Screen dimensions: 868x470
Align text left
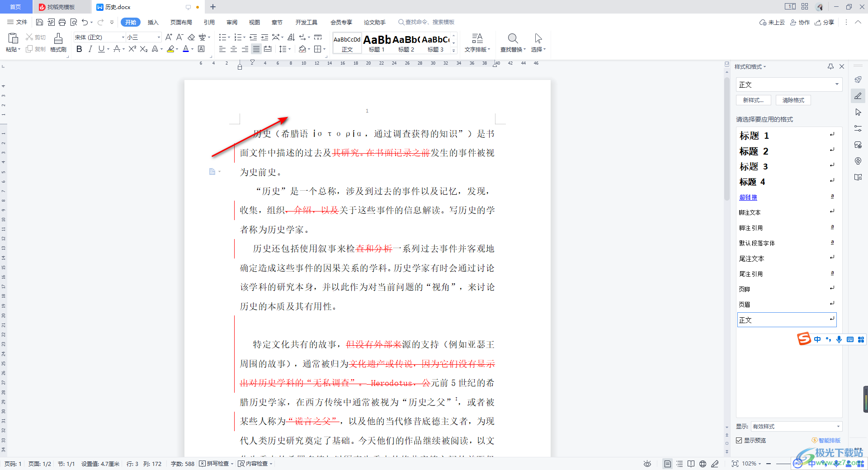tap(222, 49)
